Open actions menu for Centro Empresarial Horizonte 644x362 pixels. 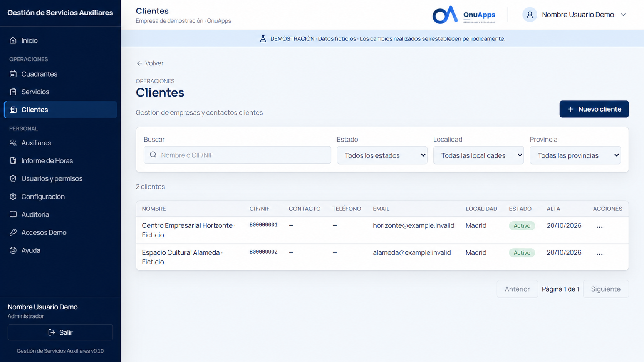coord(599,227)
